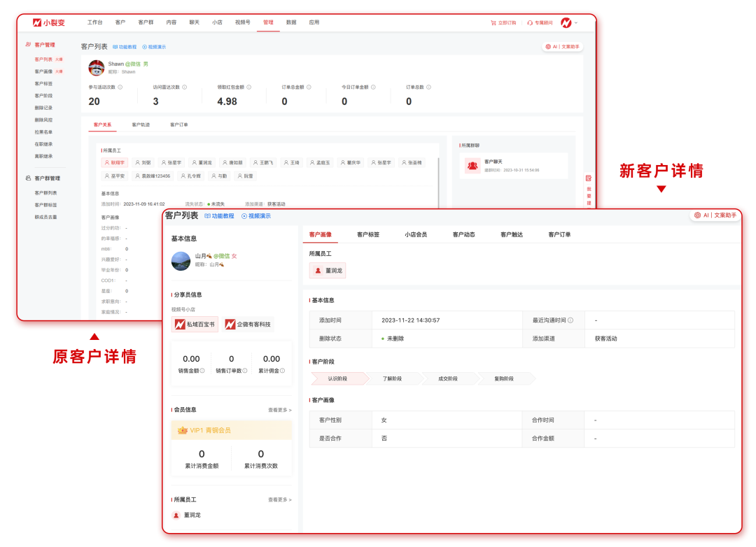
Task: Select the 企微有客科技 shop option
Action: (248, 325)
